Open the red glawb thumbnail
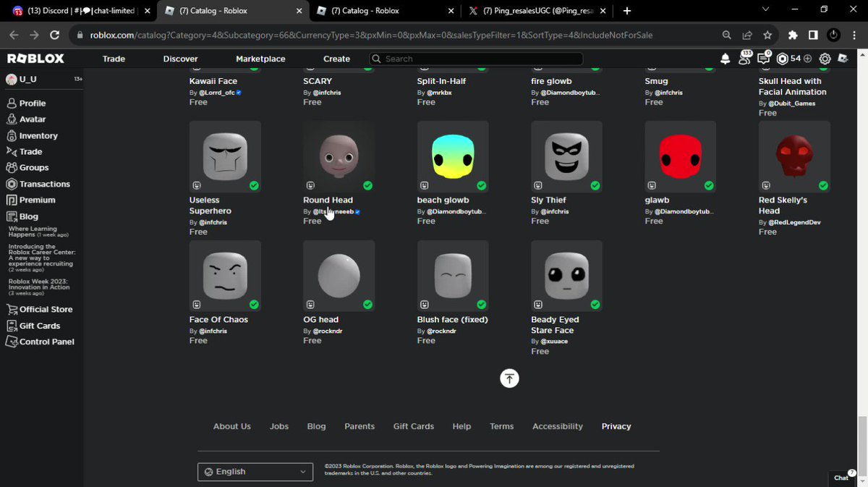 point(681,156)
